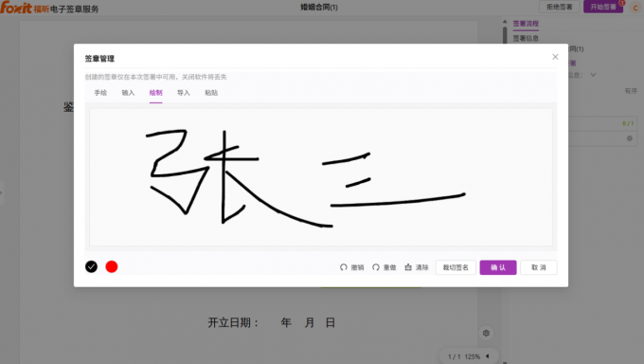The width and height of the screenshot is (644, 364).
Task: Click the 有序 label in side panel
Action: click(631, 91)
